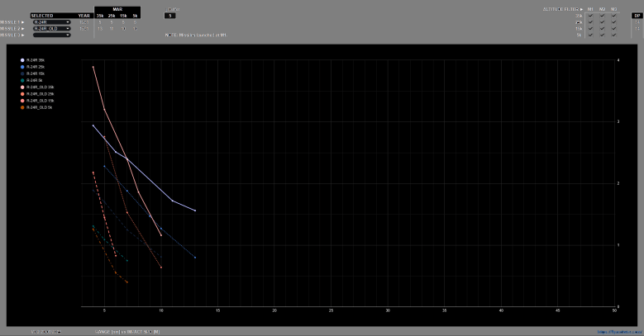Click the R-24R 35k legend marker
Image resolution: width=644 pixels, height=336 pixels.
[23, 60]
